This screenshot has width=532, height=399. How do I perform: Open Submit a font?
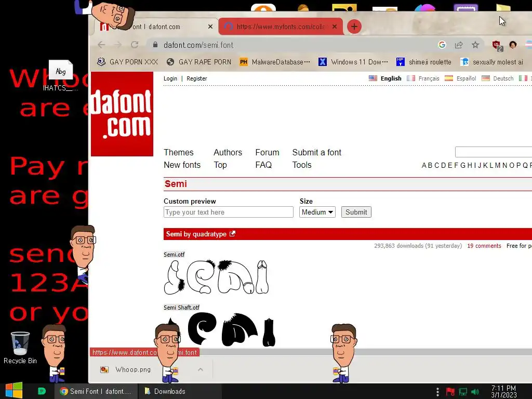(316, 152)
